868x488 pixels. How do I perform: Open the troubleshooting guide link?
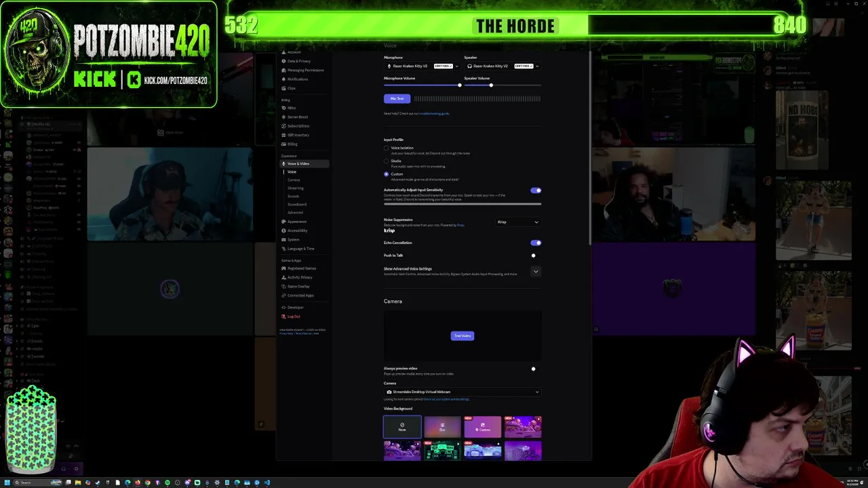[434, 114]
